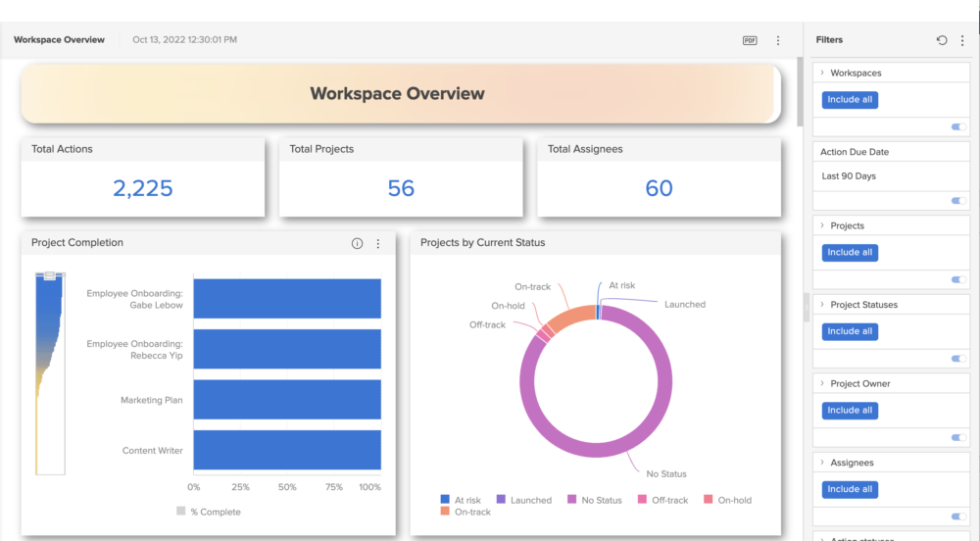Viewport: 980px width, 541px height.
Task: Click the Workspace Overview header tab
Action: 59,40
